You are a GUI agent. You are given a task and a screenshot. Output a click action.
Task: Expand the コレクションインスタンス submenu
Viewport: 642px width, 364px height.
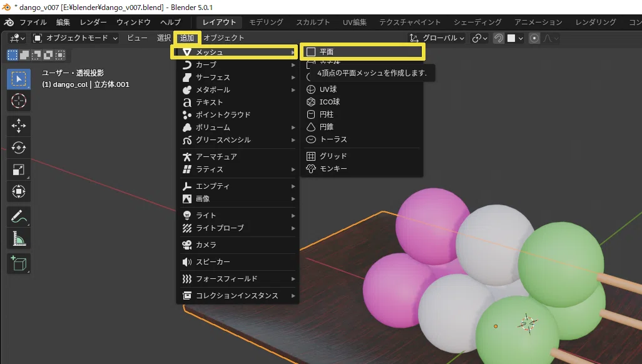coord(238,296)
